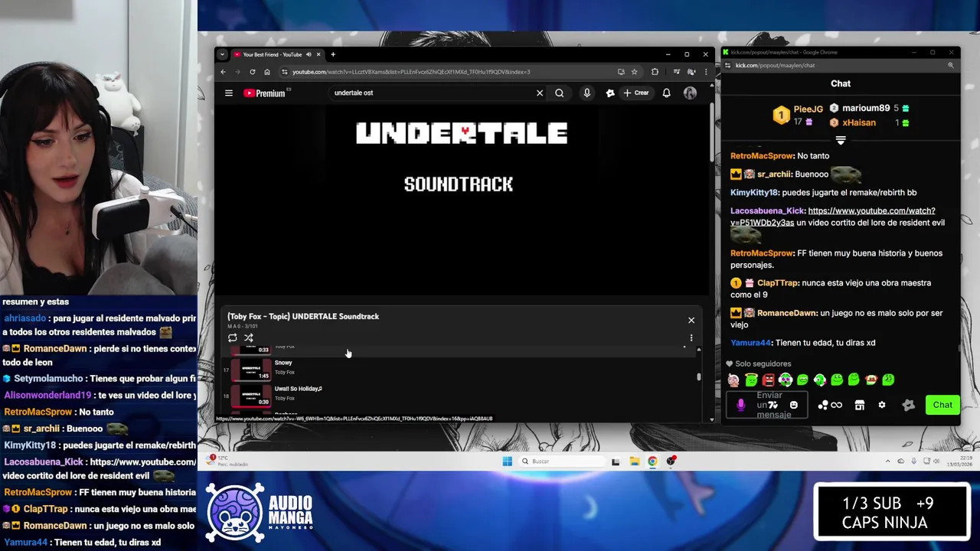Screen dimensions: 980x551
Task: Show hidden system tray icons chevron
Action: [x=888, y=461]
